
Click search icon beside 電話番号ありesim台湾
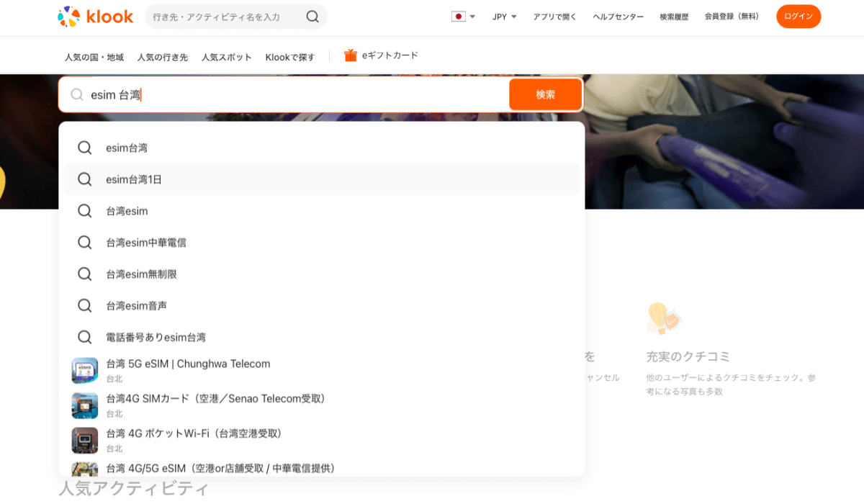84,337
